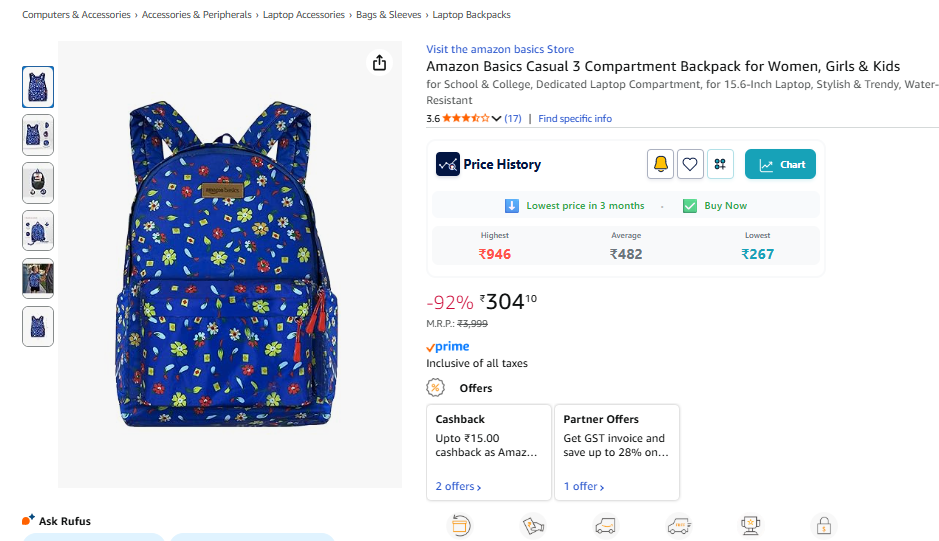
Task: Visit the amazon basics Store link
Action: 500,49
